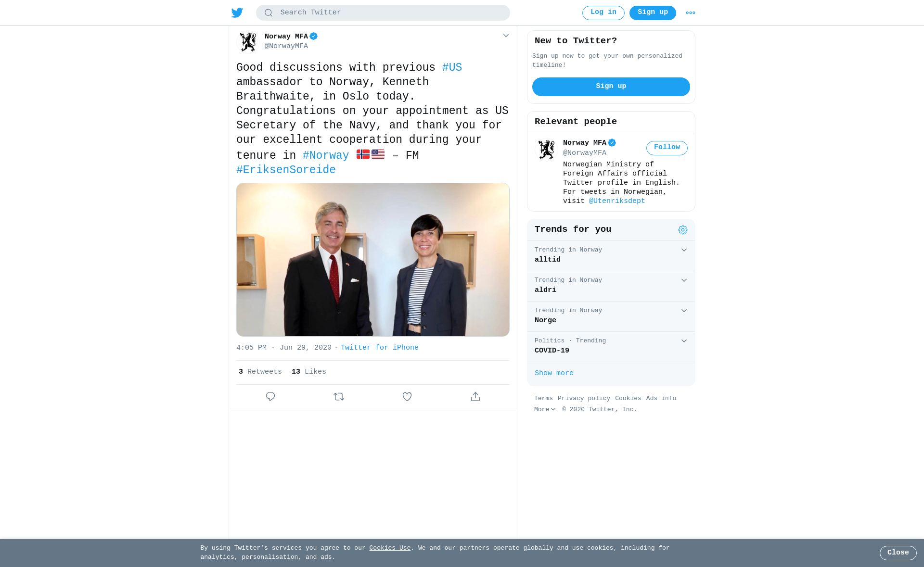The image size is (924, 567).
Task: Expand options for the COVID-19 trend
Action: coord(684,341)
